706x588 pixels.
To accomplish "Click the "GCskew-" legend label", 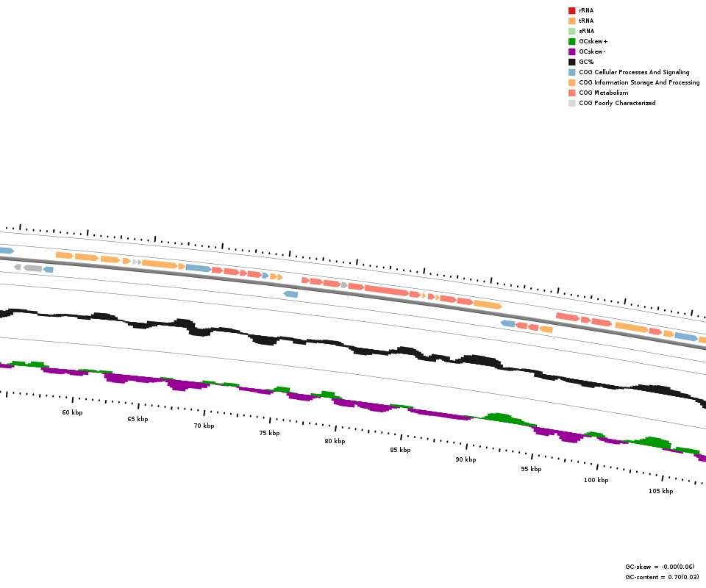I will 593,51.
